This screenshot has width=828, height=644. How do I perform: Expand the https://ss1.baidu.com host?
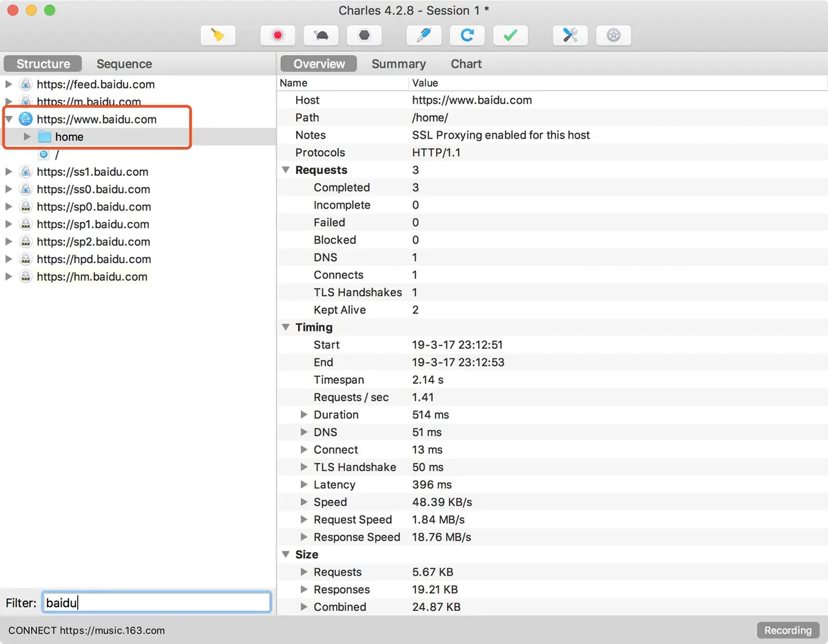click(9, 172)
